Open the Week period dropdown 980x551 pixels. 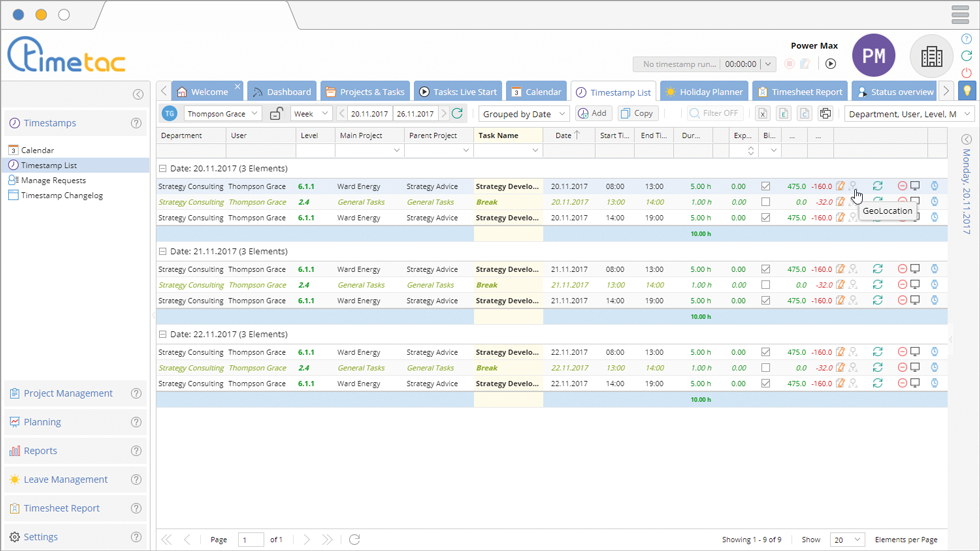point(311,114)
